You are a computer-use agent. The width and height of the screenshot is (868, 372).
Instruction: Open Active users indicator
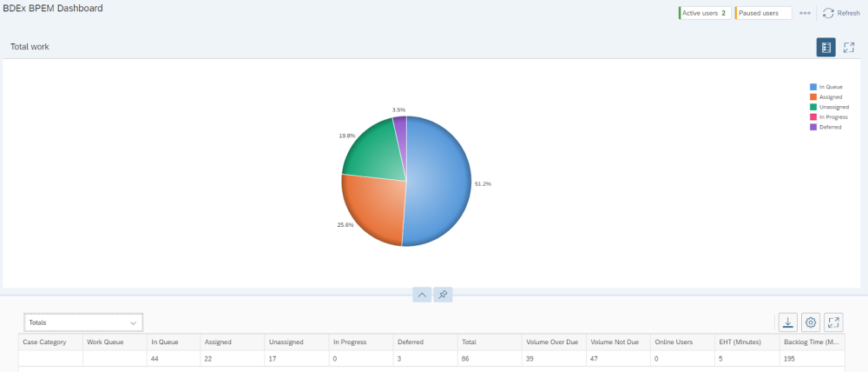tap(705, 13)
